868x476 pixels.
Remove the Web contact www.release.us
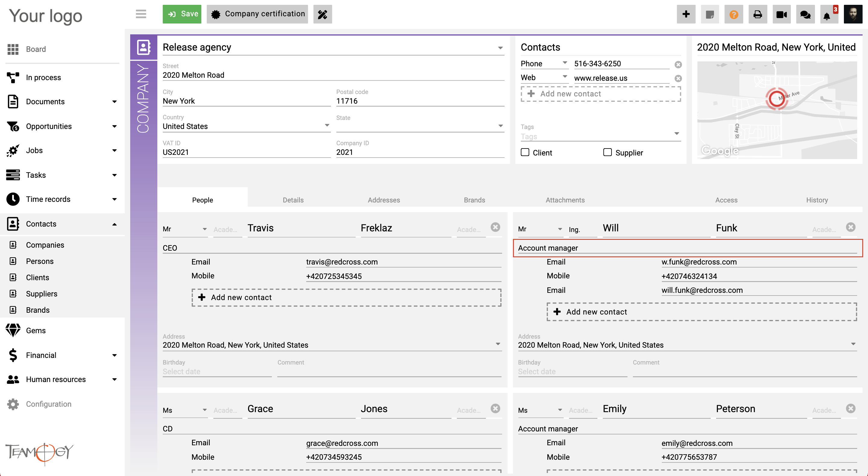[678, 79]
